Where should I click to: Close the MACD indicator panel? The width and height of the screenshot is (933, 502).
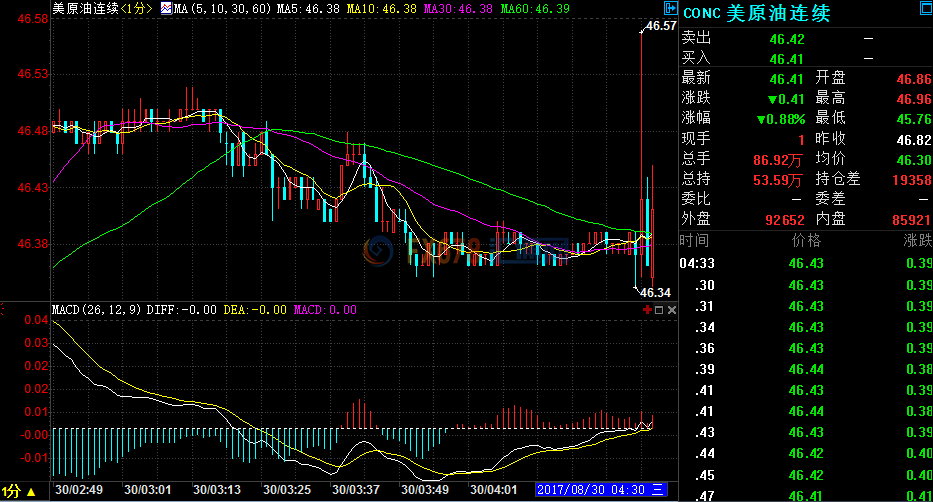[671, 310]
